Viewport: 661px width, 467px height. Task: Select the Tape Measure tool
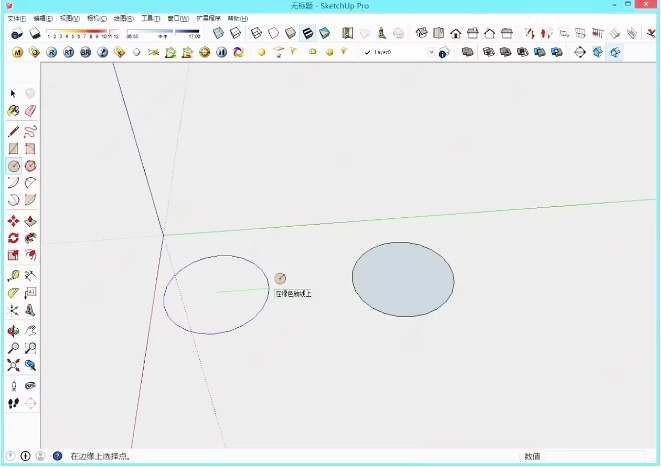click(x=13, y=275)
